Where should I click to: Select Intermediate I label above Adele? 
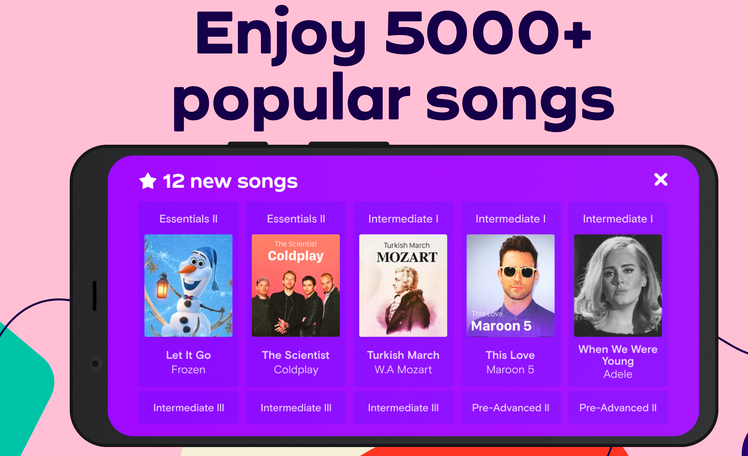coord(617,218)
